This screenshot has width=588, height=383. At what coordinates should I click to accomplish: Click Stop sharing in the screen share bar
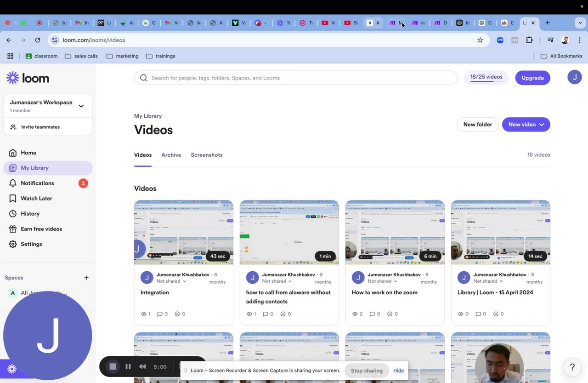367,371
